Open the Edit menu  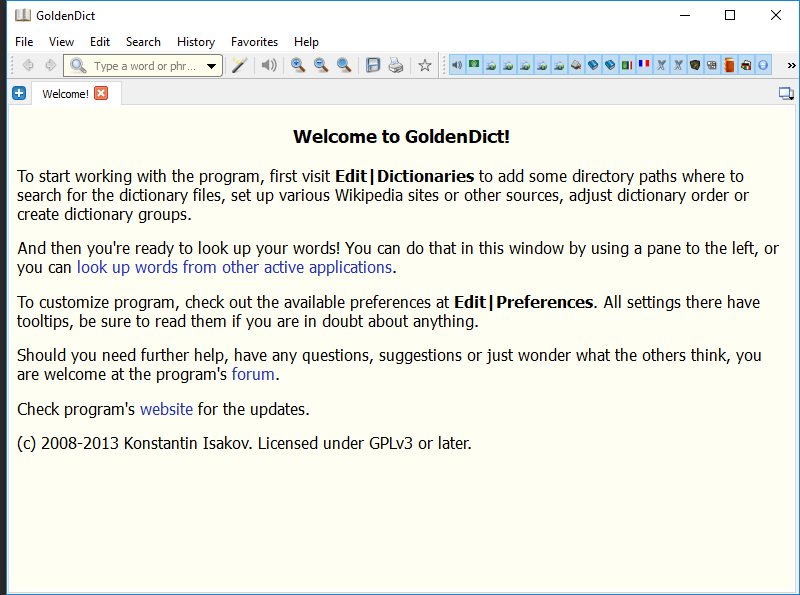pos(99,42)
